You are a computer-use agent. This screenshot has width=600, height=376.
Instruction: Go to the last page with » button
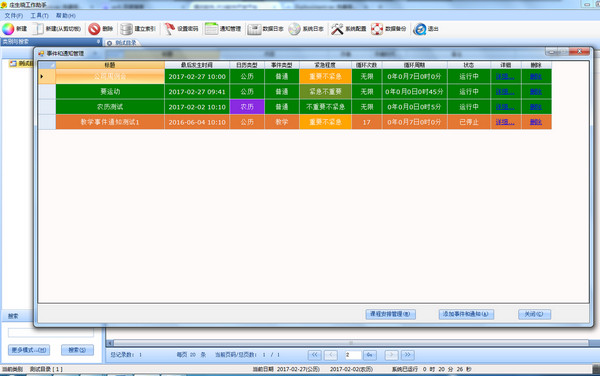click(x=408, y=355)
